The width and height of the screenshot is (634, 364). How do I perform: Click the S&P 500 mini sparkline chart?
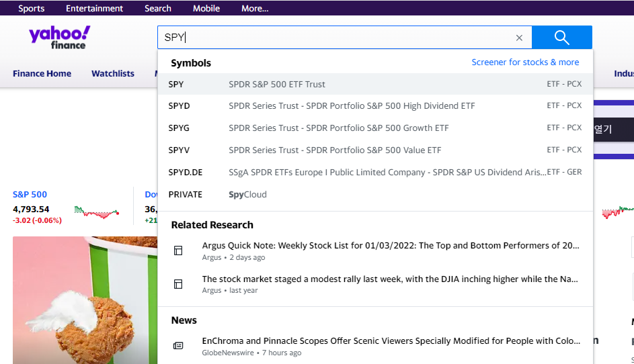(x=97, y=212)
